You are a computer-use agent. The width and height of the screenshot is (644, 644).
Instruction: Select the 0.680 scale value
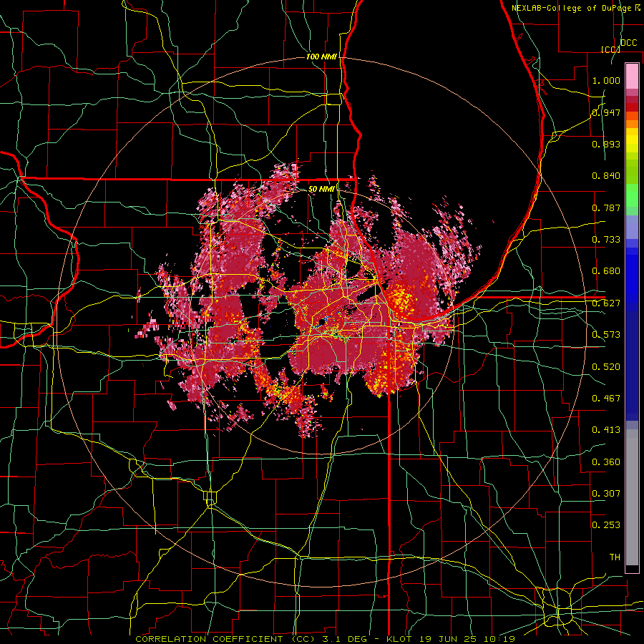coord(606,271)
